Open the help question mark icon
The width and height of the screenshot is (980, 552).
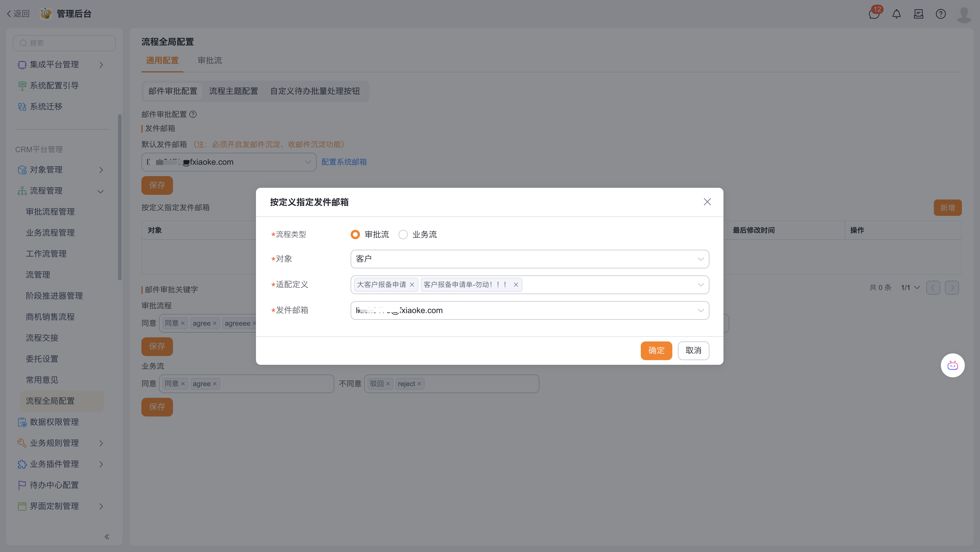point(941,14)
